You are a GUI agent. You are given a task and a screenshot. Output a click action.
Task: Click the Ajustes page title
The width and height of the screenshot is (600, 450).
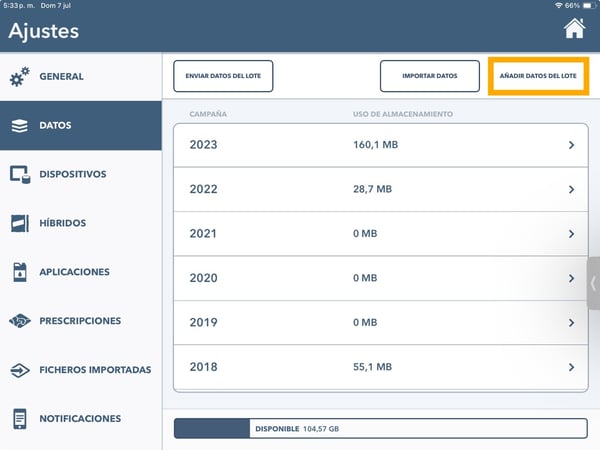point(44,31)
